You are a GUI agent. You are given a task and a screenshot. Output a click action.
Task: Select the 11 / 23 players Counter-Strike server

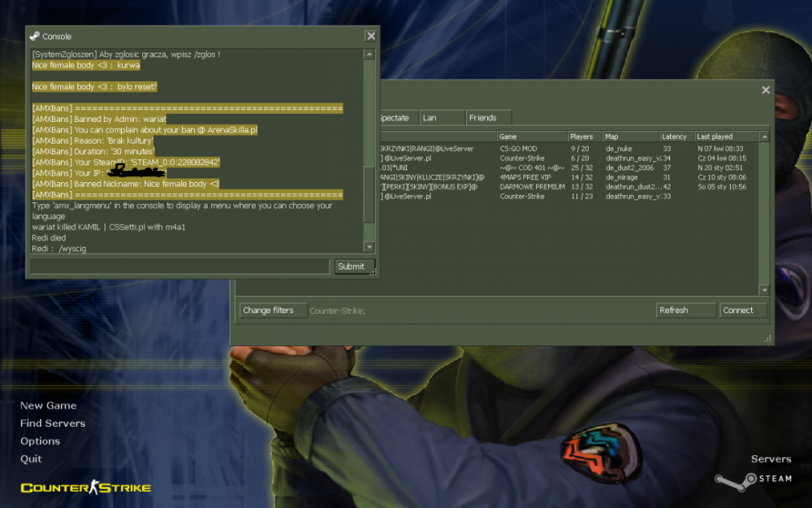tap(568, 196)
